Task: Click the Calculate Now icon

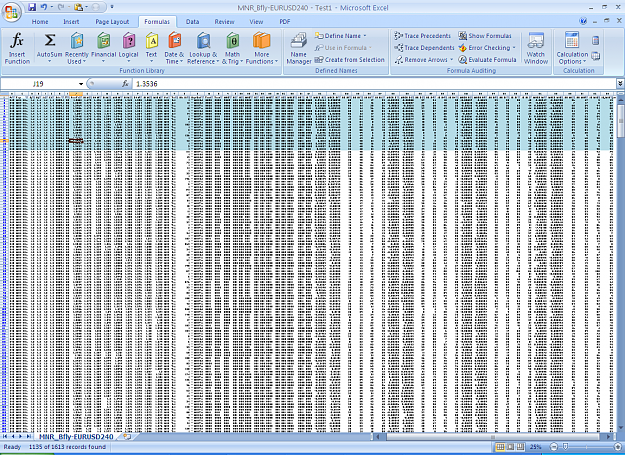Action: pyautogui.click(x=596, y=40)
